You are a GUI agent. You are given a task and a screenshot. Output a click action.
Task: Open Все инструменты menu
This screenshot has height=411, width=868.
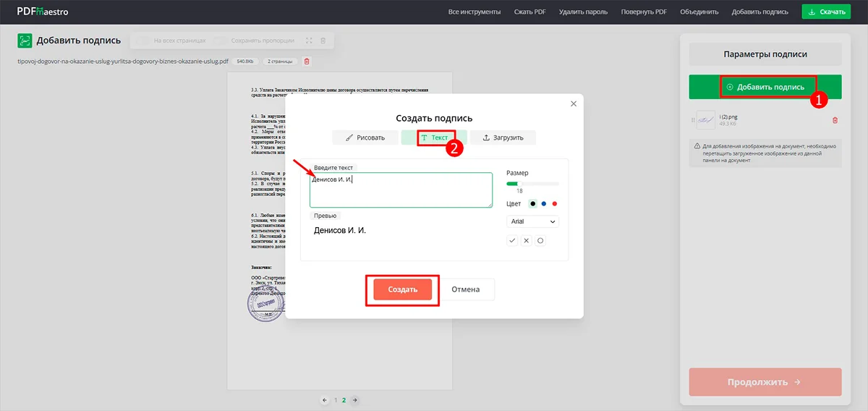474,12
